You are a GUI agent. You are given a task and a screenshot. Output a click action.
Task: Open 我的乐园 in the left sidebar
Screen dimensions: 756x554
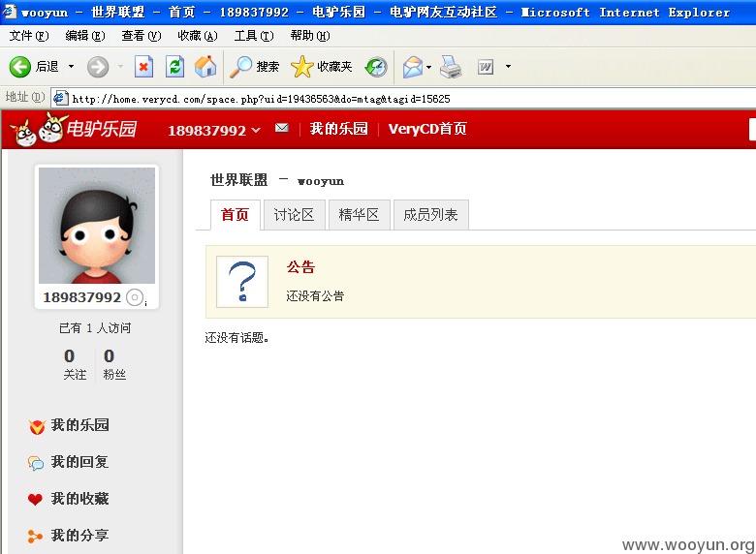click(x=80, y=425)
